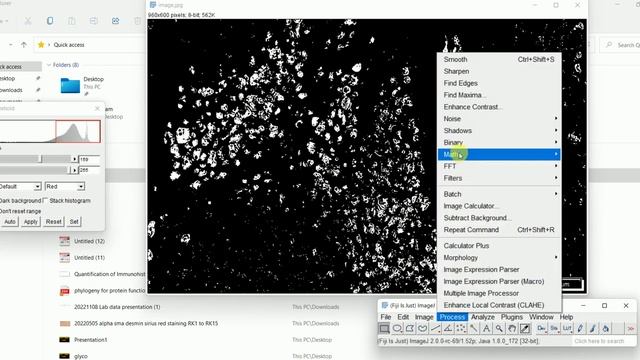
Task: Click the Cut icon in File Explorer
Action: [28, 21]
